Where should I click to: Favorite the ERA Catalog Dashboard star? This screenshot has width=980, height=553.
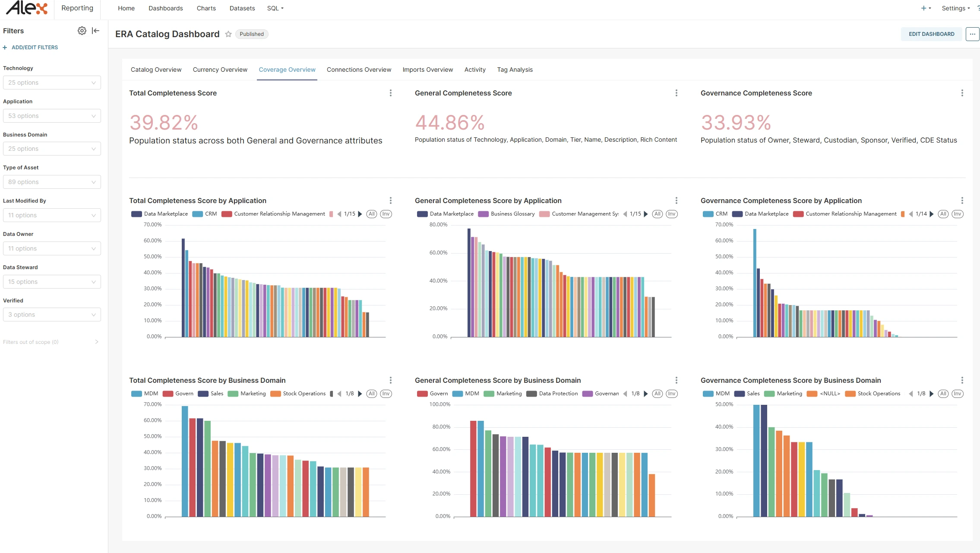click(228, 34)
